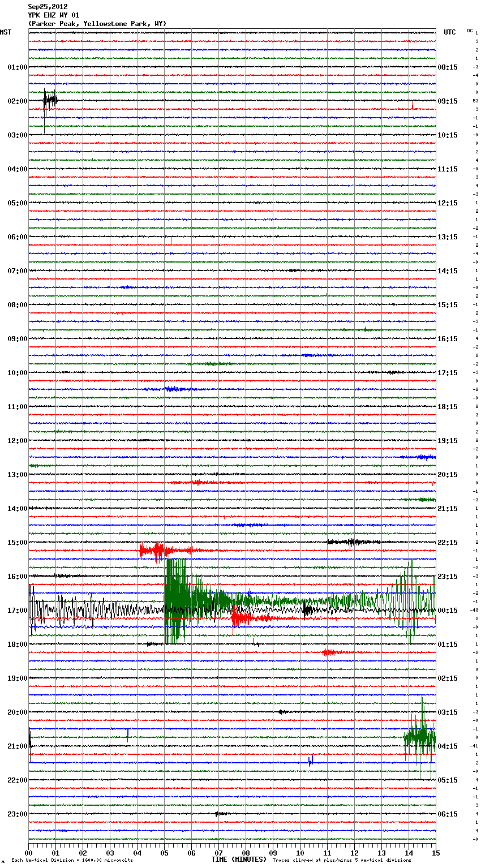The height and width of the screenshot is (868, 481).
Task: Click minute tick label 00 on the time axis
Action: (x=29, y=853)
